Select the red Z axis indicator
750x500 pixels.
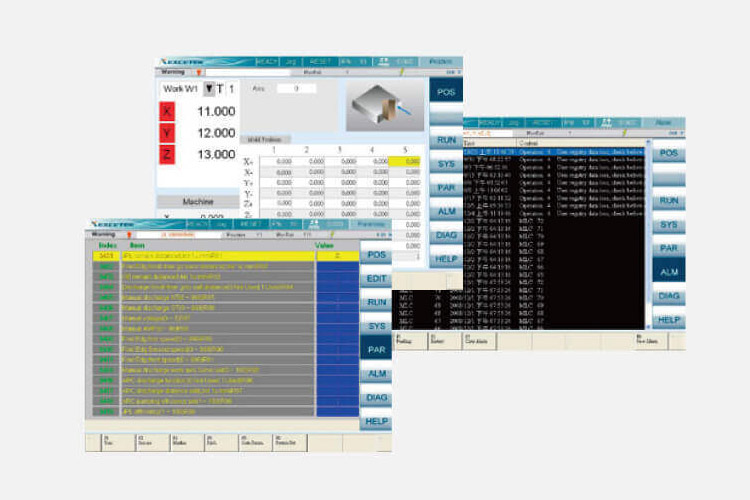pos(167,154)
